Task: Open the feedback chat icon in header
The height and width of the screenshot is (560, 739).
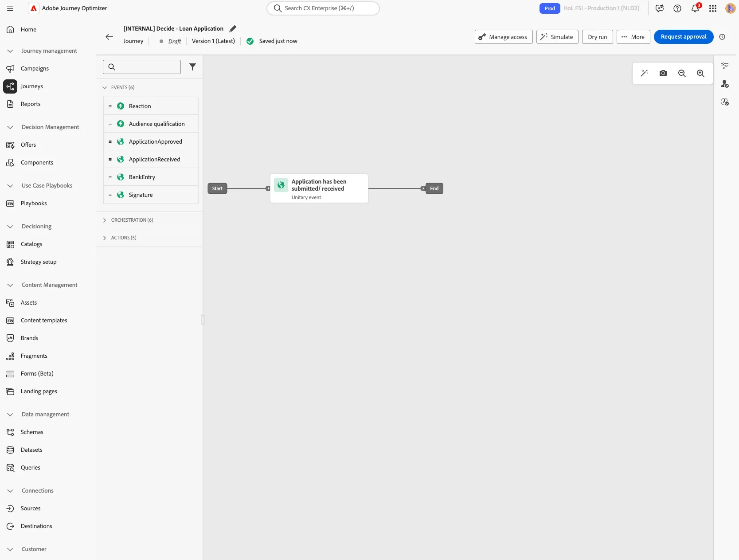Action: [660, 8]
